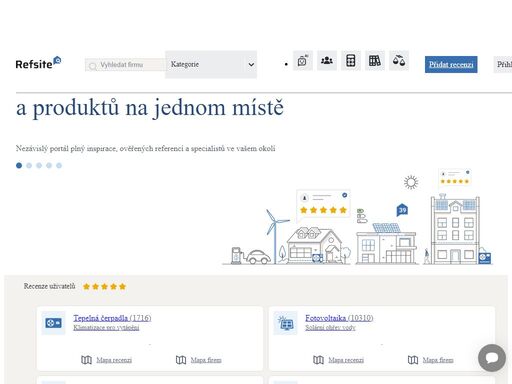512x384 pixels.
Task: Open Solární ohřev vody link
Action: coord(330,328)
